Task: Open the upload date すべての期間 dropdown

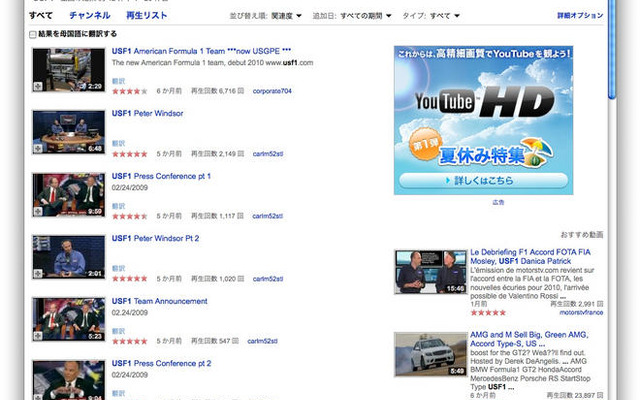Action: pyautogui.click(x=366, y=16)
